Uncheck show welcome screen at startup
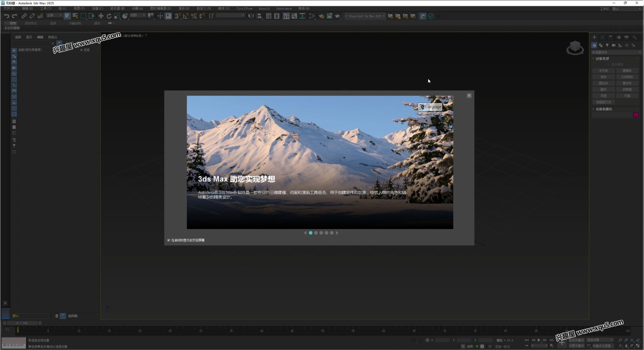The width and height of the screenshot is (644, 350). (x=169, y=240)
